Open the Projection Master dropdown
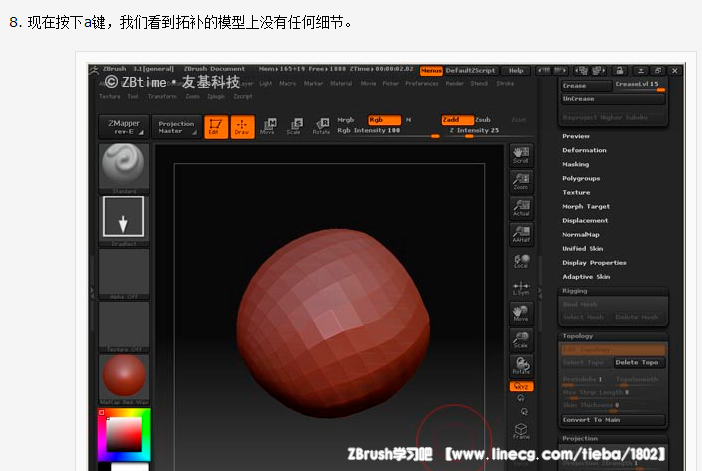The width and height of the screenshot is (702, 471). [x=176, y=127]
